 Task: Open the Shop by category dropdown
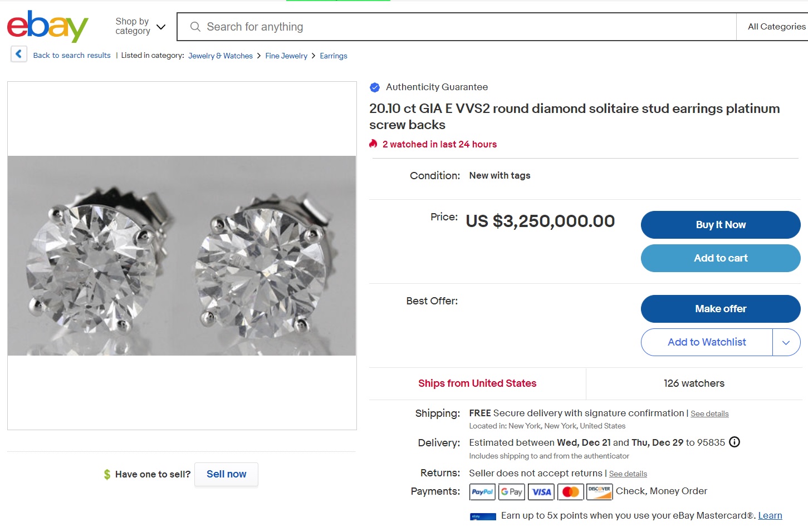(140, 27)
